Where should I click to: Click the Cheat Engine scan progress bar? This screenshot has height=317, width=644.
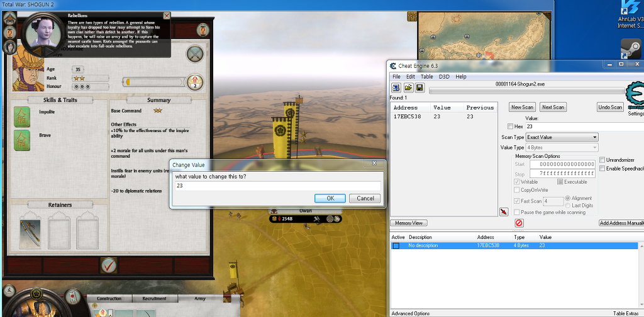pyautogui.click(x=527, y=91)
